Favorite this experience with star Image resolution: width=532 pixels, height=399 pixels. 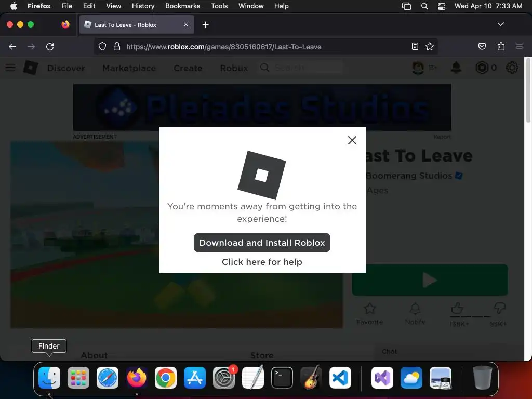(x=369, y=314)
